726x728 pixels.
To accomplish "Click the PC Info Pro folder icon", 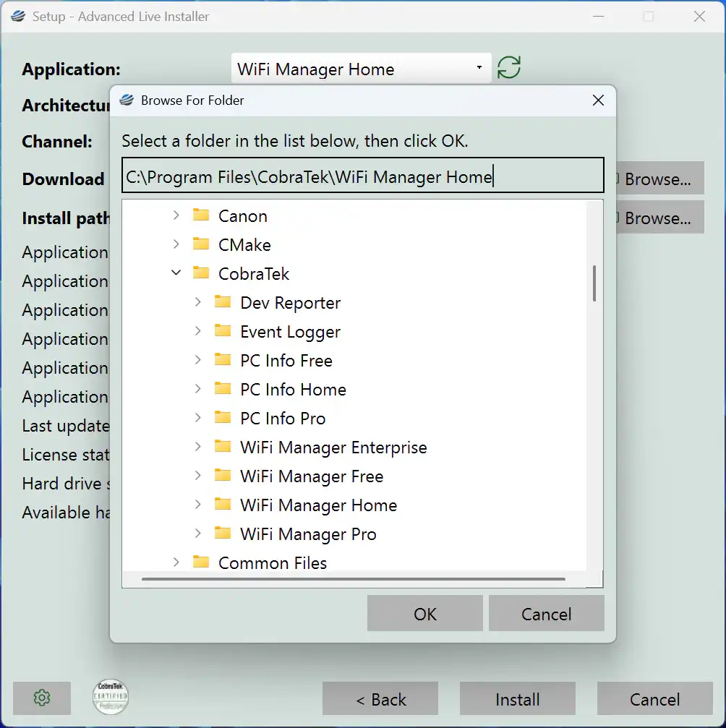I will [223, 418].
